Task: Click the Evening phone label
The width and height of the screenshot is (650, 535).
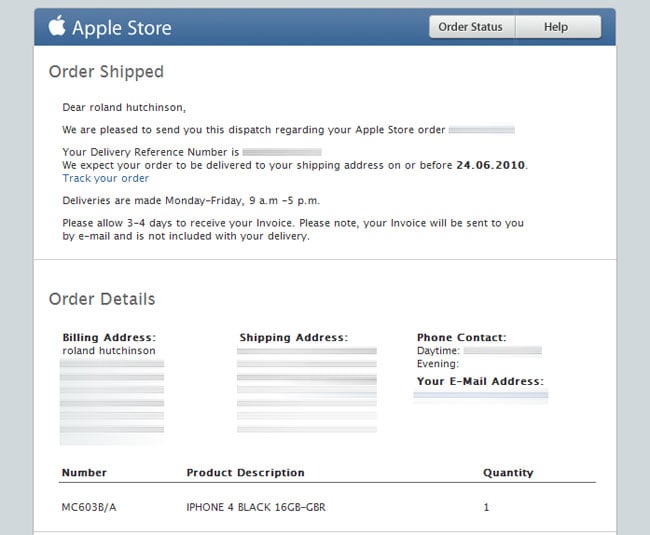Action: coord(438,363)
